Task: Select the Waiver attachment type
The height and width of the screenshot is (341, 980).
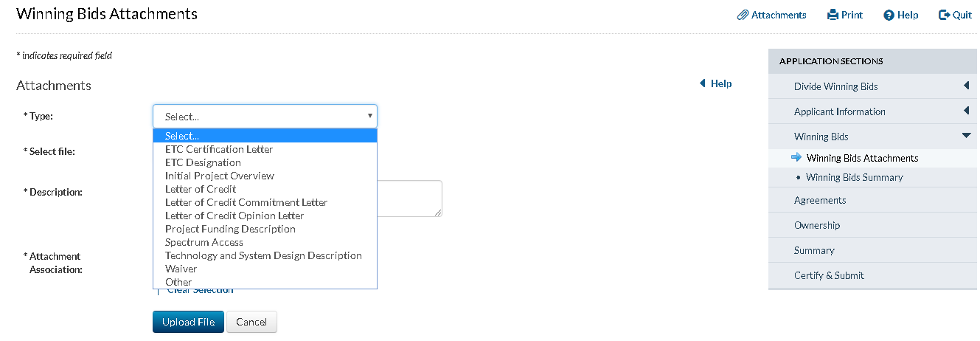Action: point(181,269)
